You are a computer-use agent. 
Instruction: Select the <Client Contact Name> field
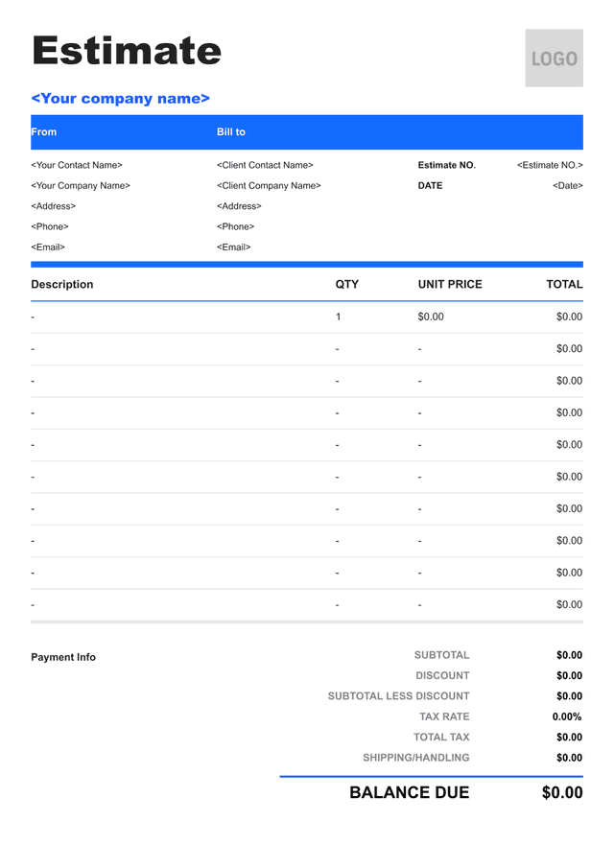(265, 165)
